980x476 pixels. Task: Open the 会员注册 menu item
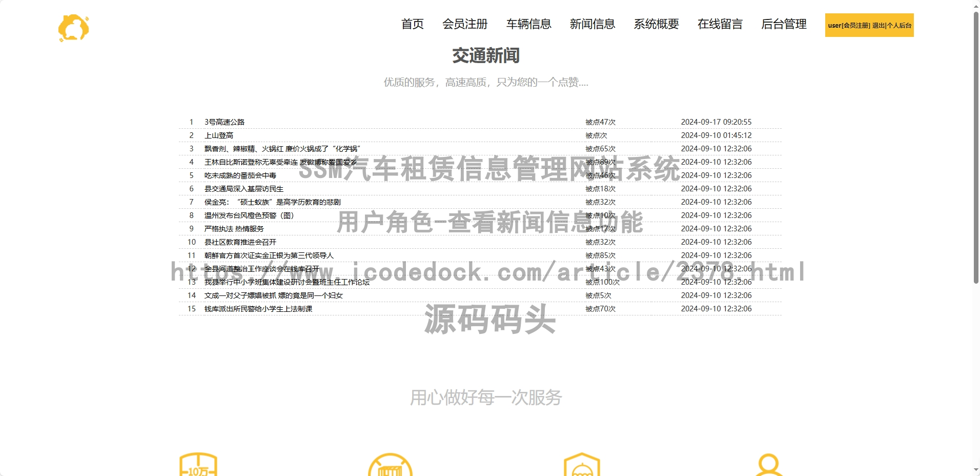[465, 24]
